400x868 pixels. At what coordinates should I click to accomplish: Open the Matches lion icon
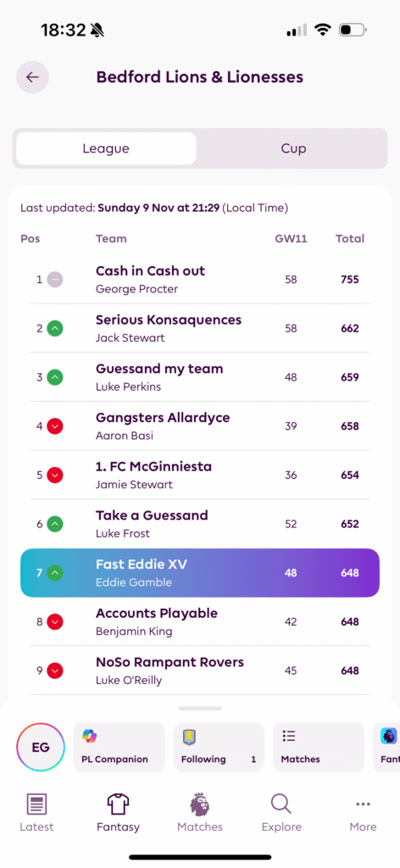pyautogui.click(x=200, y=804)
